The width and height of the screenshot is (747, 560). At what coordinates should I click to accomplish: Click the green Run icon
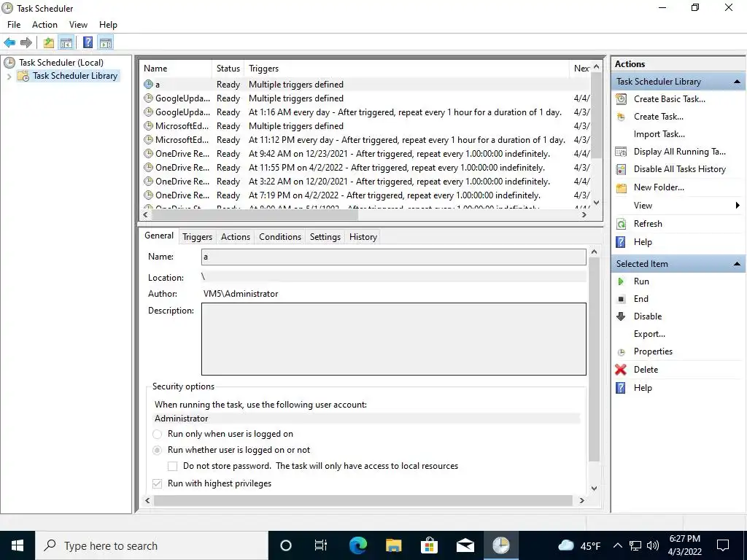coord(621,281)
